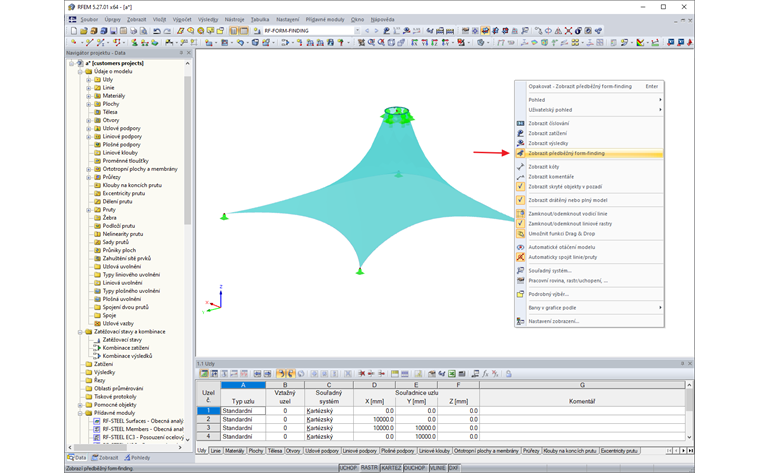
Task: Click navigator vertical scrollbar
Action: pyautogui.click(x=188, y=151)
